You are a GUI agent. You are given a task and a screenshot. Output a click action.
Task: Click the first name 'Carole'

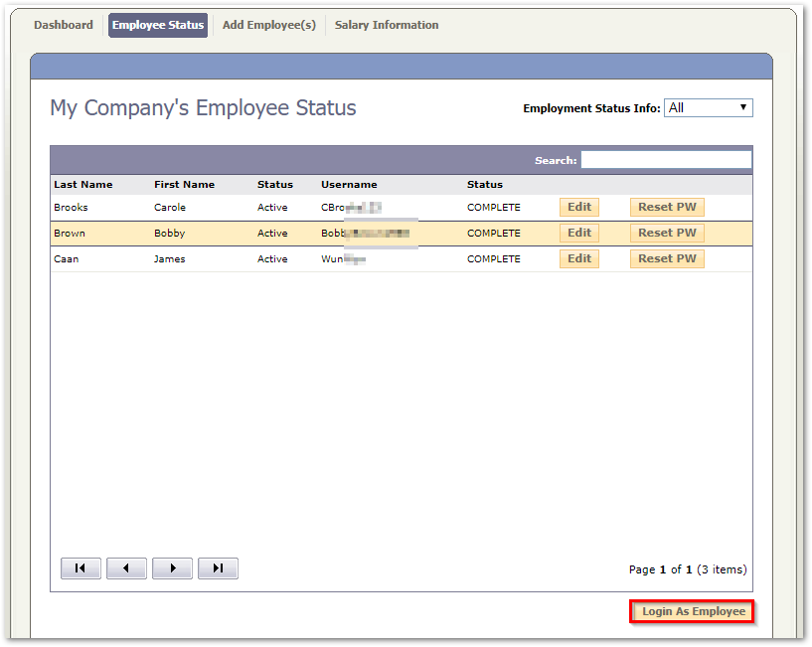(170, 207)
